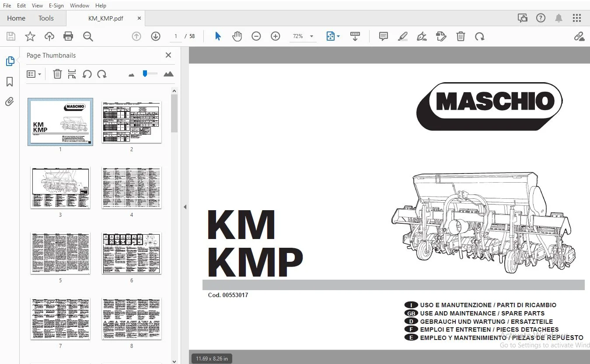
Task: Delete the page using toolbar trash icon
Action: [x=461, y=37]
